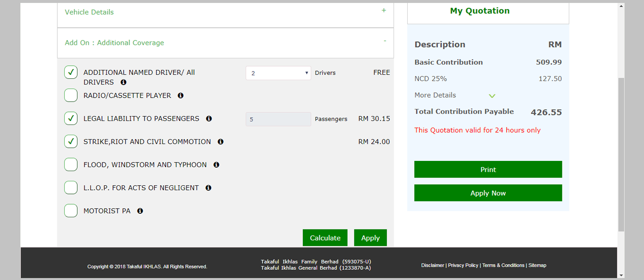Image resolution: width=644 pixels, height=280 pixels.
Task: Click Apply Now in My Quotation
Action: pyautogui.click(x=488, y=193)
